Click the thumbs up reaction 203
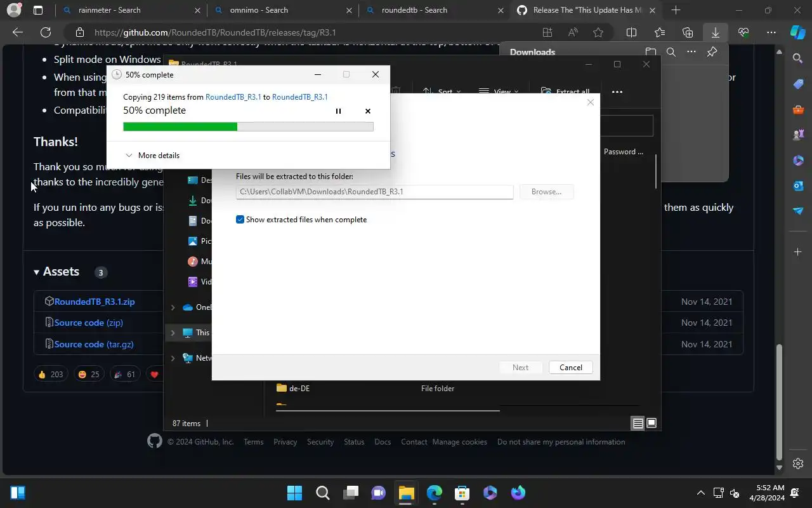This screenshot has width=812, height=508. pyautogui.click(x=51, y=375)
